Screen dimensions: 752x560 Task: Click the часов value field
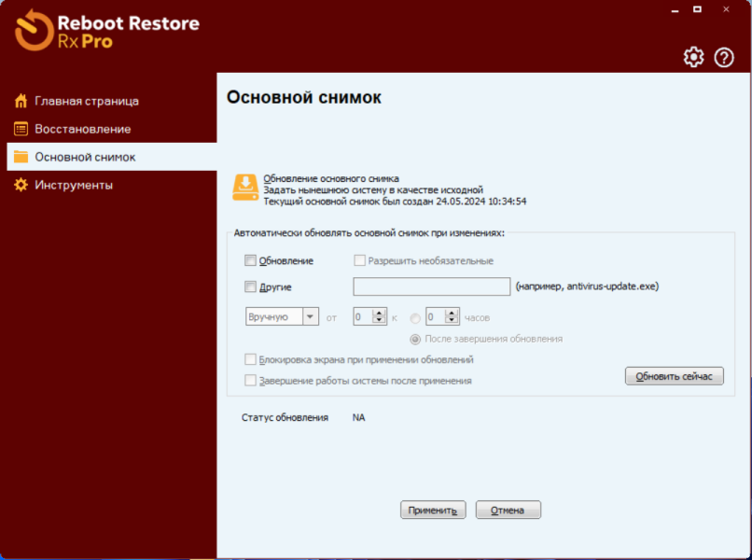click(x=436, y=316)
